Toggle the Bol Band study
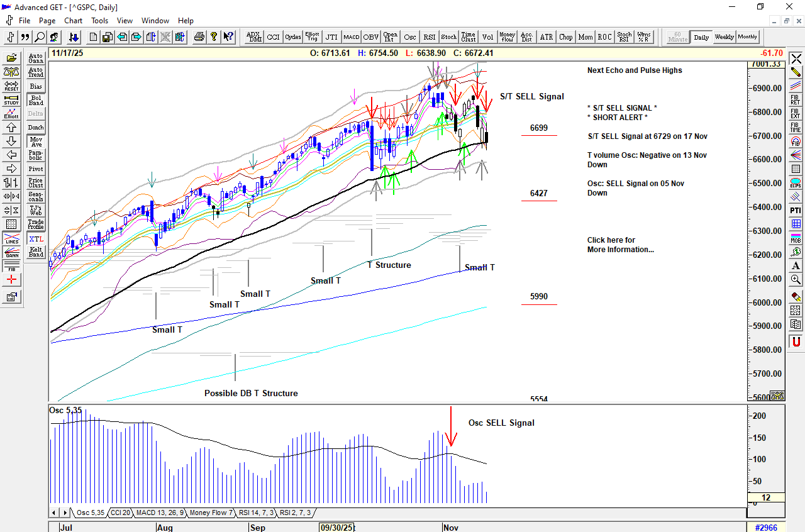Screen dimensions: 805x532 (36, 100)
